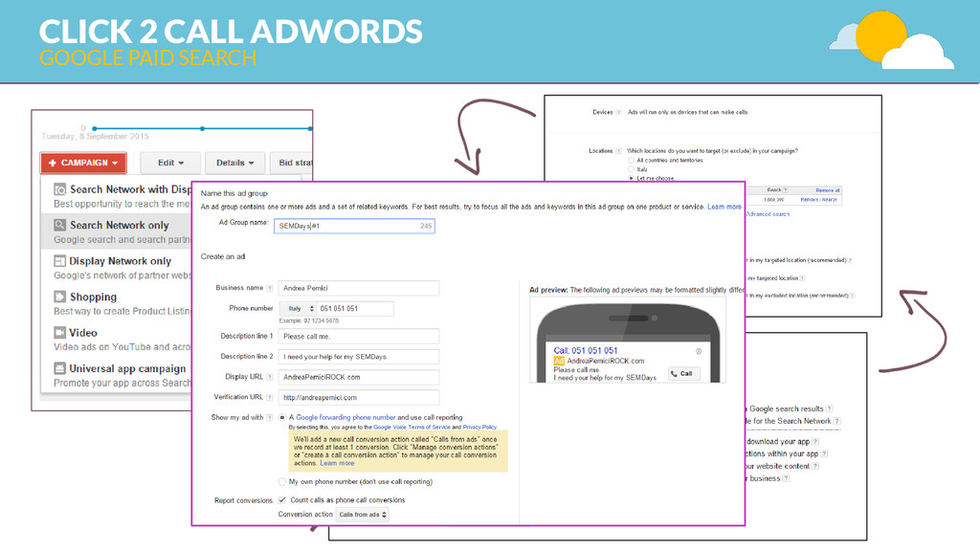The image size is (980, 551).
Task: Click the Universal app campaign icon
Action: pos(59,368)
